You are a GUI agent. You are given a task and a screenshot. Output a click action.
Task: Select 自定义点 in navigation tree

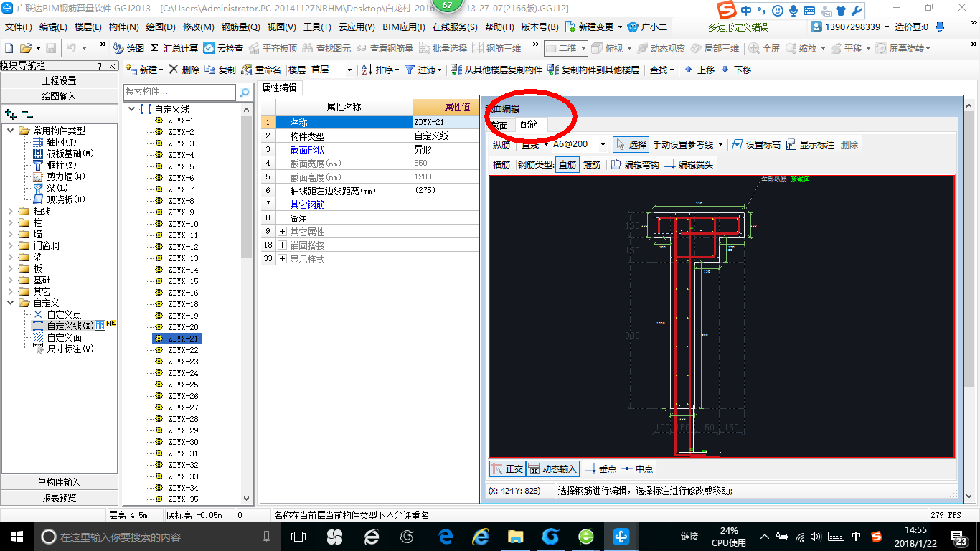(x=64, y=314)
